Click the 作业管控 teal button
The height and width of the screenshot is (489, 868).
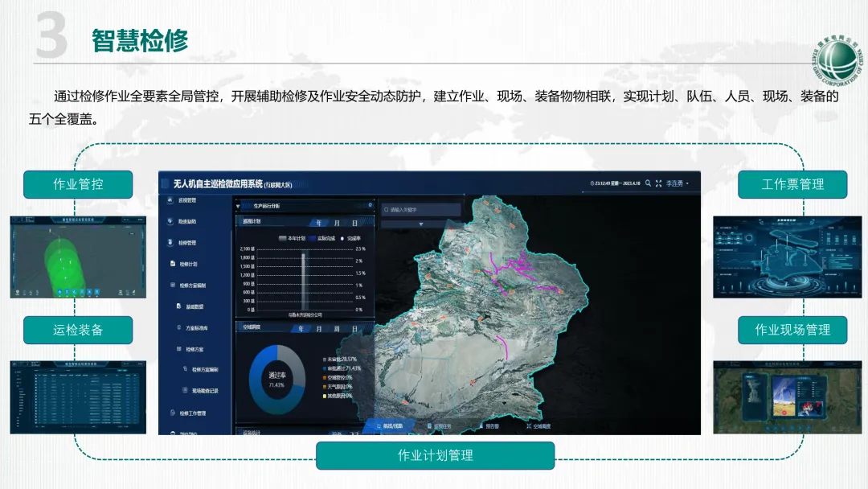(x=78, y=184)
